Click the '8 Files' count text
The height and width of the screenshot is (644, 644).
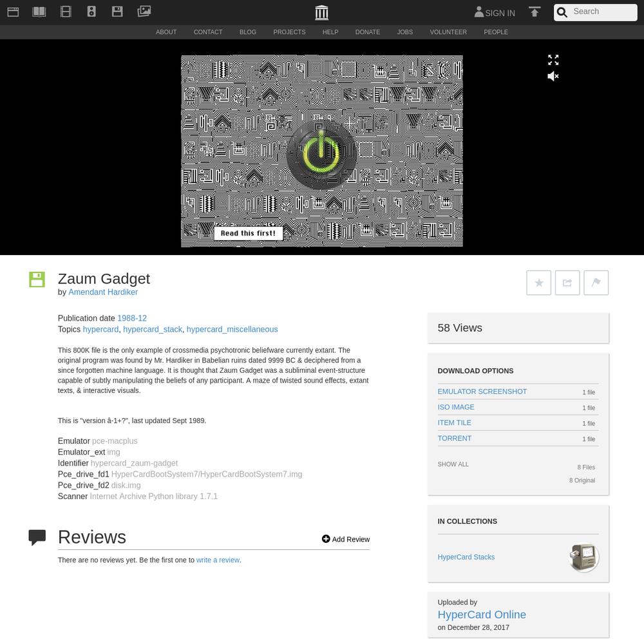click(x=586, y=468)
